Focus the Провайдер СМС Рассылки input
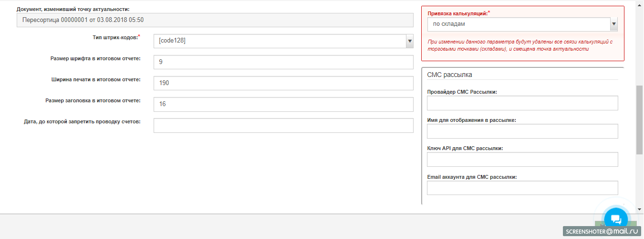 [522, 103]
